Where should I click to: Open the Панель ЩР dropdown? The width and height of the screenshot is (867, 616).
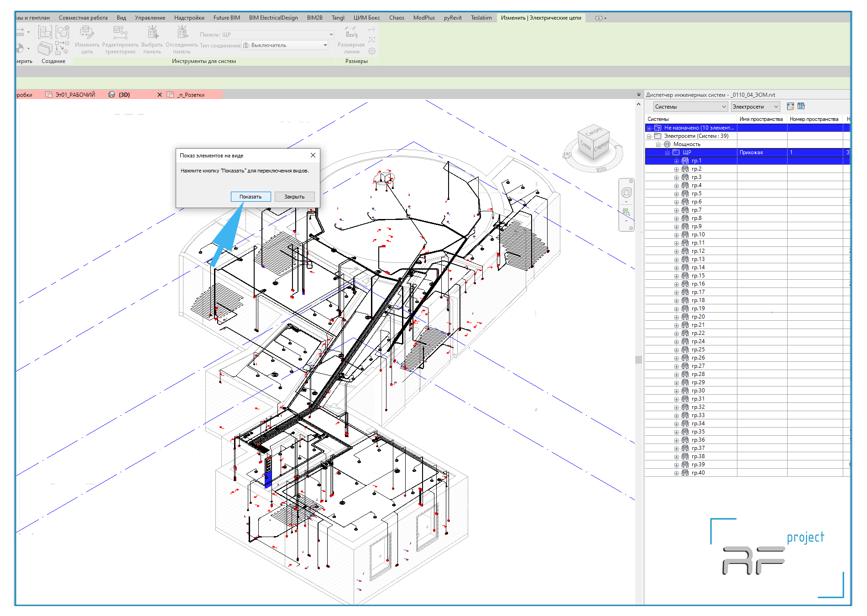331,35
